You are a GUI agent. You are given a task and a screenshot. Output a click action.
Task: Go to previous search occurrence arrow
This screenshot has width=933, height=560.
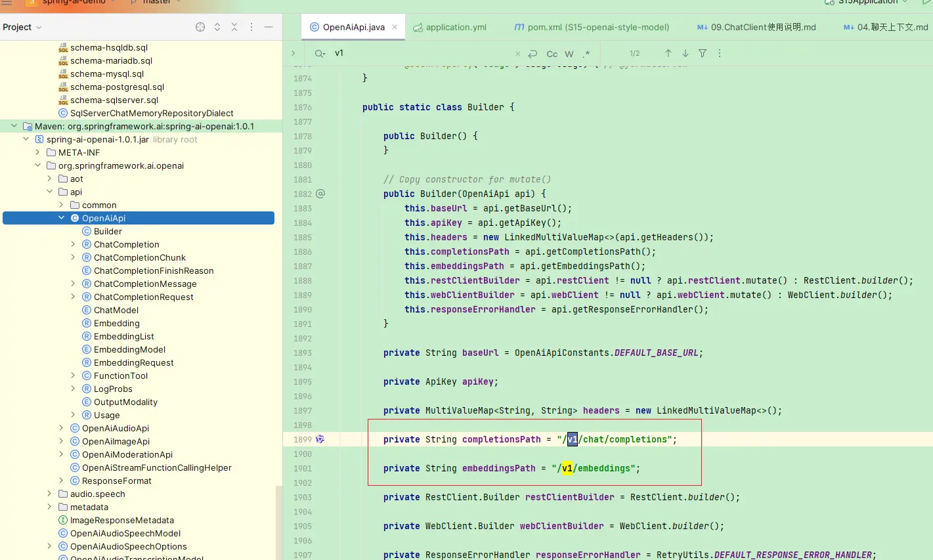coord(668,53)
